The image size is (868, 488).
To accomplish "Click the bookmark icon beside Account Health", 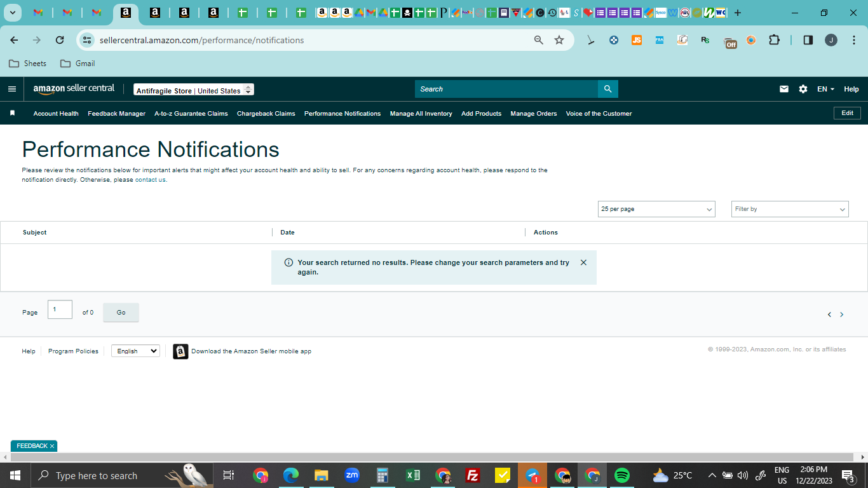I will 12,113.
